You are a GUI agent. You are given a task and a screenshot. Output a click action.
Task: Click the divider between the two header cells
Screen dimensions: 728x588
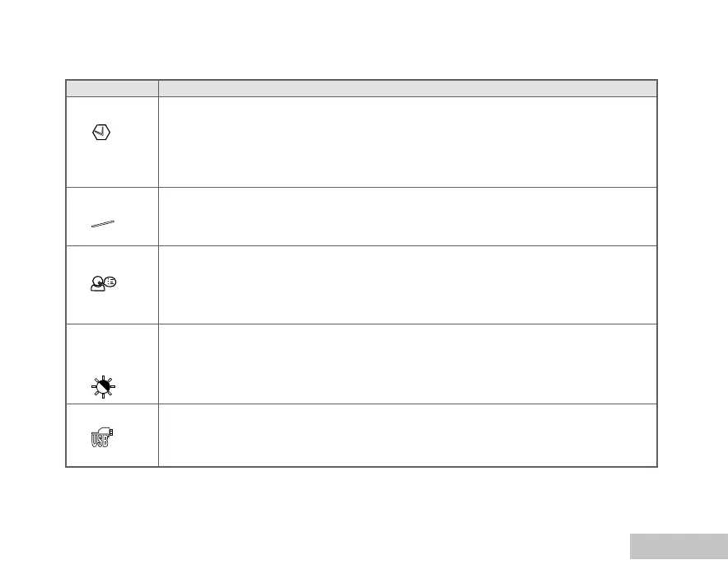tap(158, 88)
